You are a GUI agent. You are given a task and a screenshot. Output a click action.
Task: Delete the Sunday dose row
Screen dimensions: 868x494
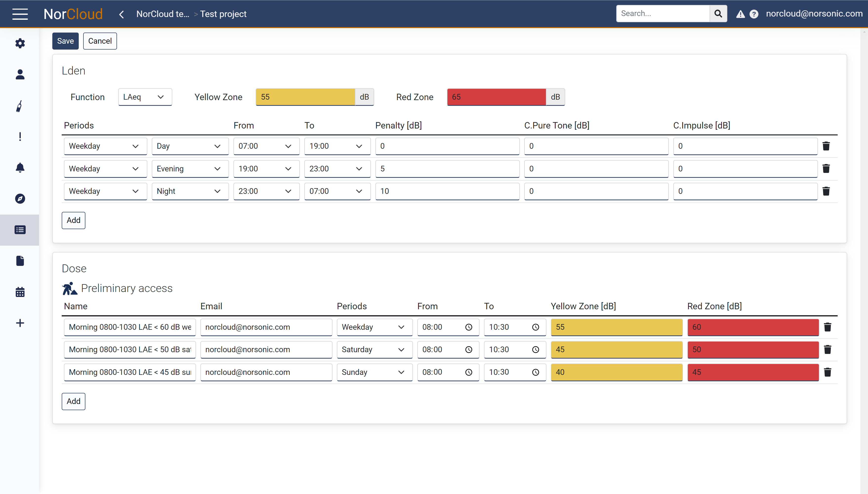[x=828, y=372]
